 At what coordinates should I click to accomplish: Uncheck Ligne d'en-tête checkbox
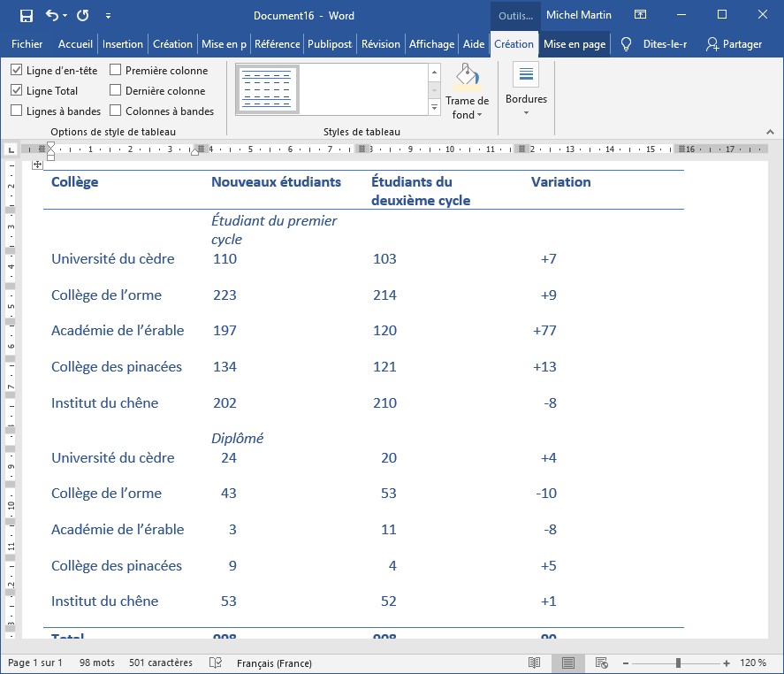(x=17, y=71)
